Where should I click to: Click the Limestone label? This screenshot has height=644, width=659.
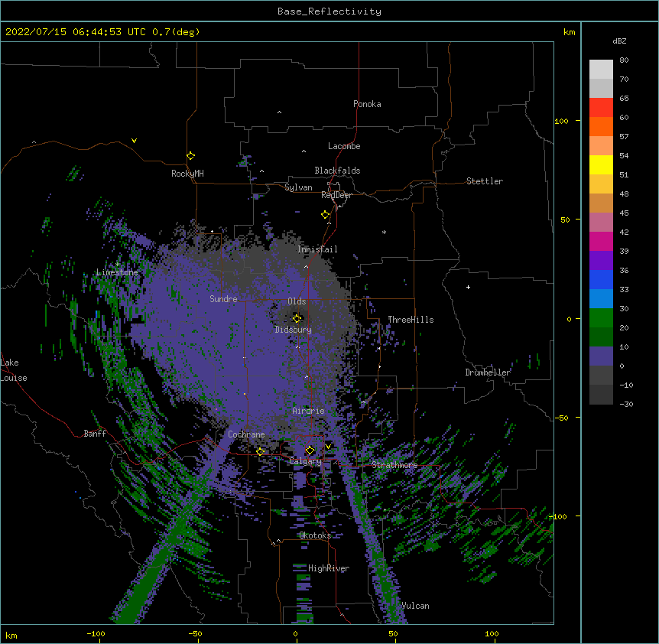(117, 272)
